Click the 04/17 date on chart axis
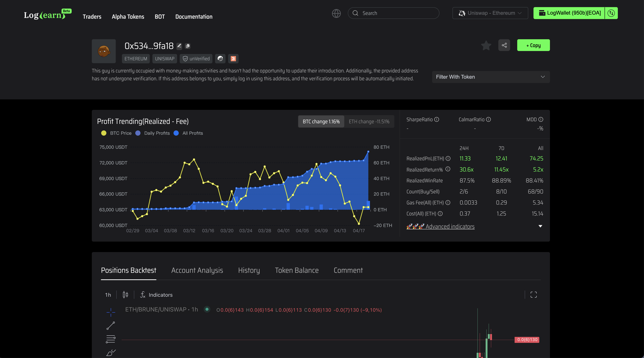Image resolution: width=644 pixels, height=358 pixels. pos(359,231)
